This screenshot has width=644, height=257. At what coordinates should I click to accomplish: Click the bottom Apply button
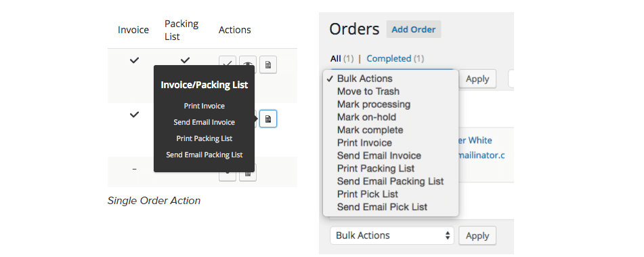[x=477, y=235]
